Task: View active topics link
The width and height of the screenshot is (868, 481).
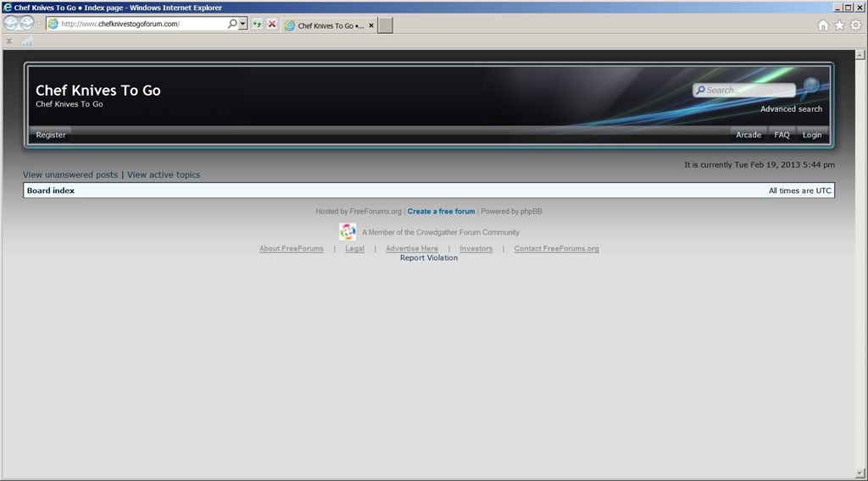Action: [x=164, y=174]
